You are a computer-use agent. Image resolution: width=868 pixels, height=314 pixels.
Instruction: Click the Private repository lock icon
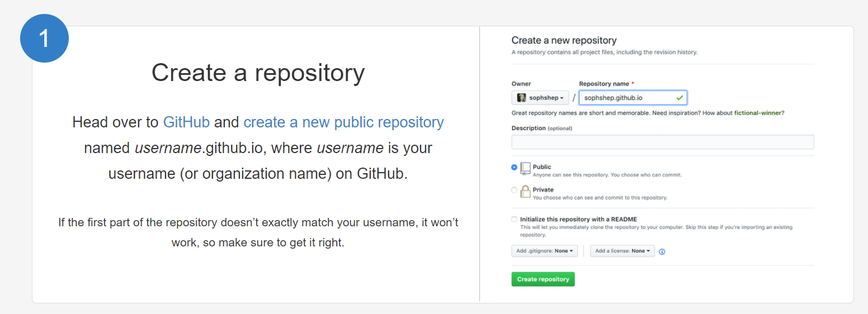pyautogui.click(x=525, y=191)
